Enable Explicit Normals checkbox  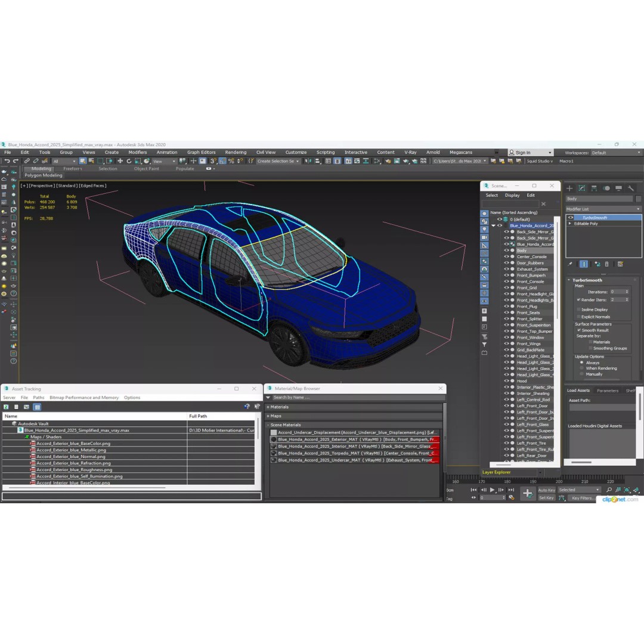pos(578,317)
